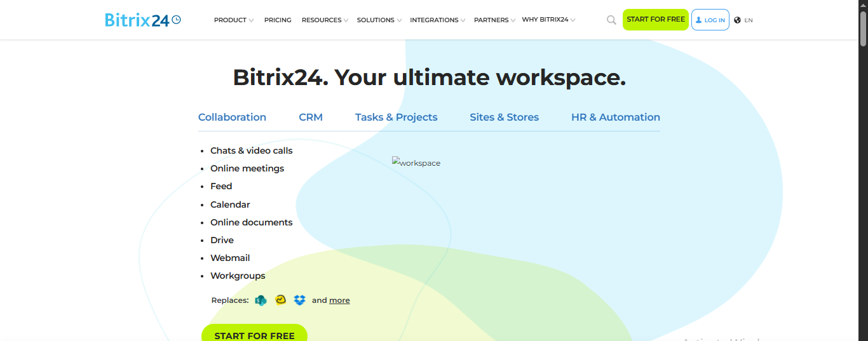The width and height of the screenshot is (868, 341).
Task: Click the Chats & video calls item
Action: coord(252,150)
